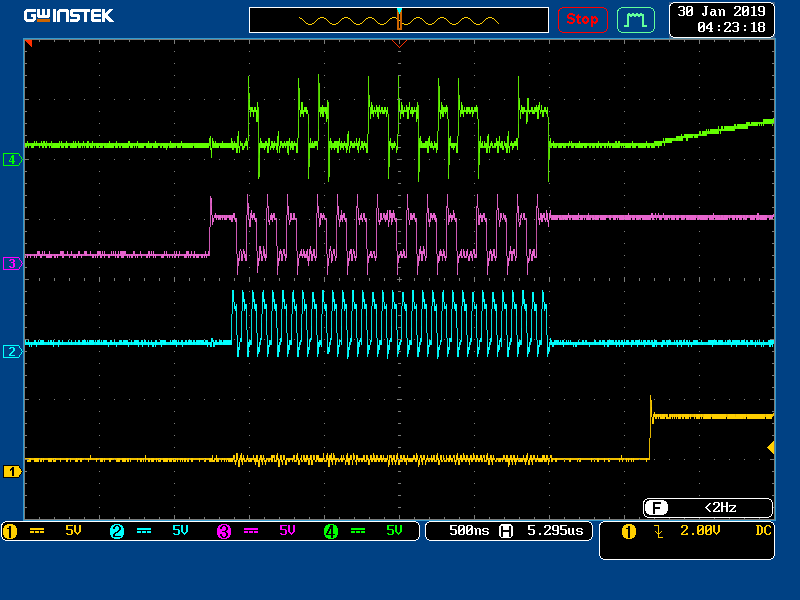Click channel 1 5V scale value
The width and height of the screenshot is (800, 600).
tap(73, 531)
